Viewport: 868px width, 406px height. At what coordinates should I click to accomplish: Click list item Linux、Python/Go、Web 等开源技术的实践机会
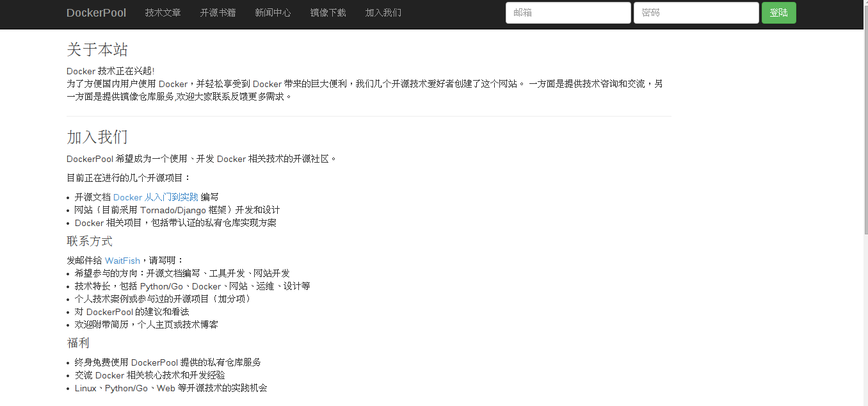[x=171, y=388]
